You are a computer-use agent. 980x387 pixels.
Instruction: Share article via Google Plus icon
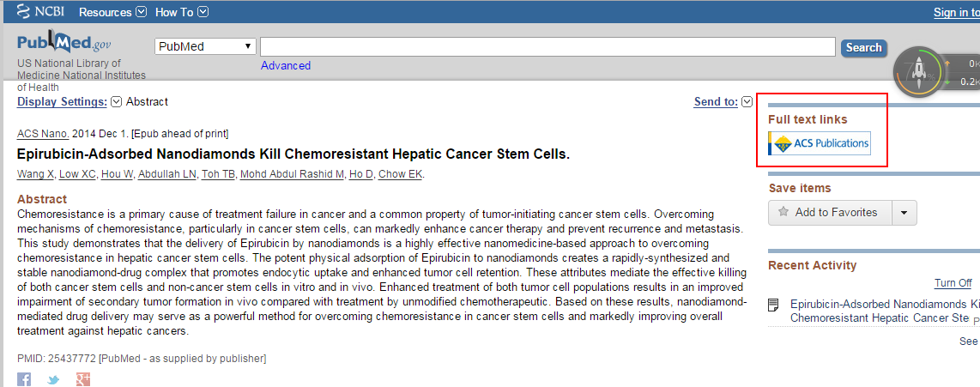click(x=84, y=379)
